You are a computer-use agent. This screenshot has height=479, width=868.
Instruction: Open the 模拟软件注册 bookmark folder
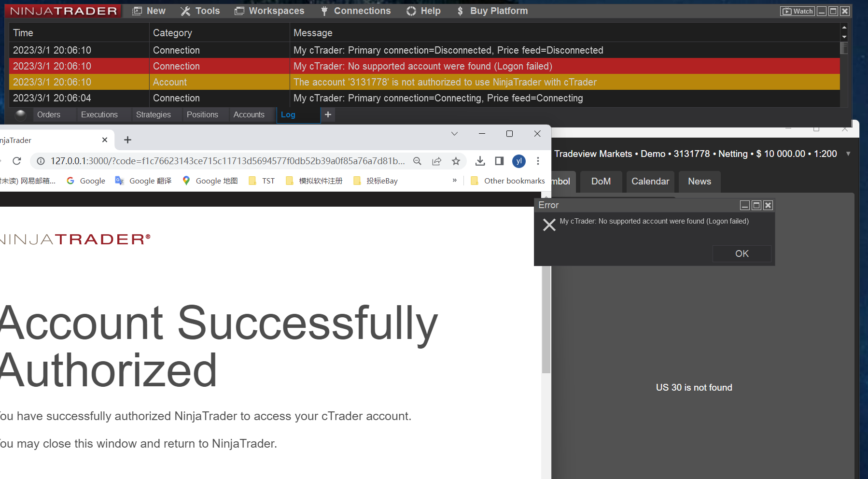point(314,181)
